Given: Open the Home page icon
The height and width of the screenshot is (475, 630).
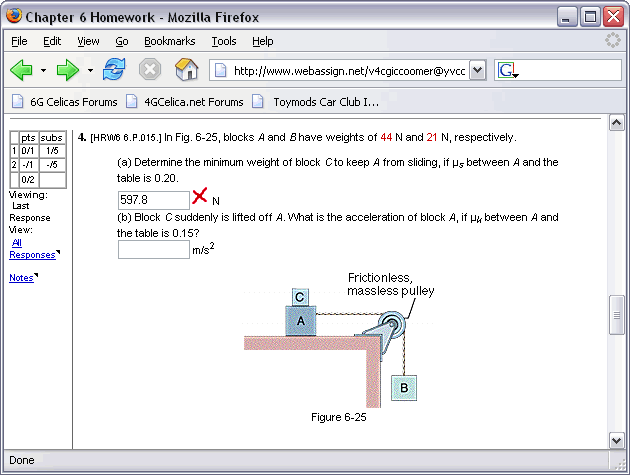Looking at the screenshot, I should tap(187, 69).
